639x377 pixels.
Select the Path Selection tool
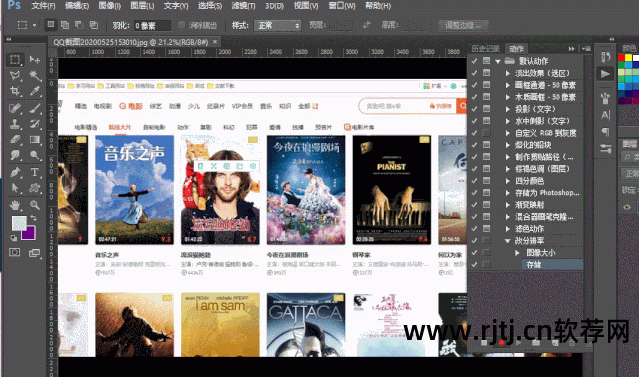tap(15, 188)
